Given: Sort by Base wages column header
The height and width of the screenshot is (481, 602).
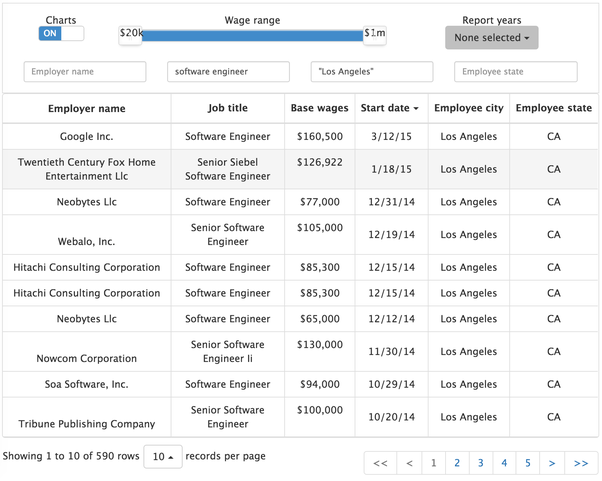Looking at the screenshot, I should pyautogui.click(x=319, y=108).
